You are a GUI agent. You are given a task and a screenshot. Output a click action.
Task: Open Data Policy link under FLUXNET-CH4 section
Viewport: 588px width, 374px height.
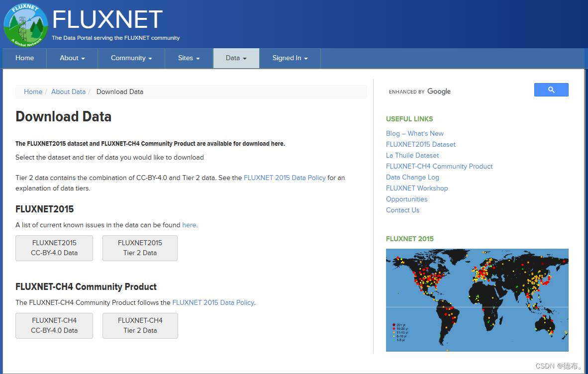tap(213, 303)
